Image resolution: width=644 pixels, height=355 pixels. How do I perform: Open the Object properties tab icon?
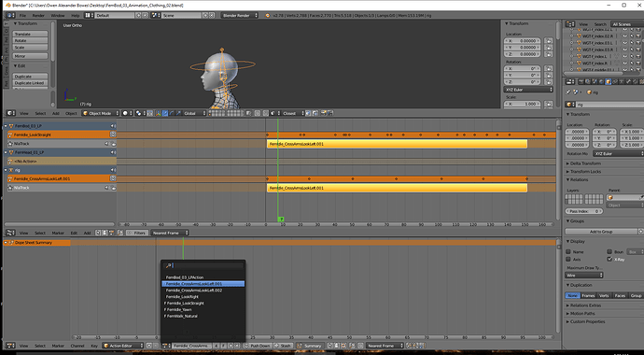(x=609, y=82)
